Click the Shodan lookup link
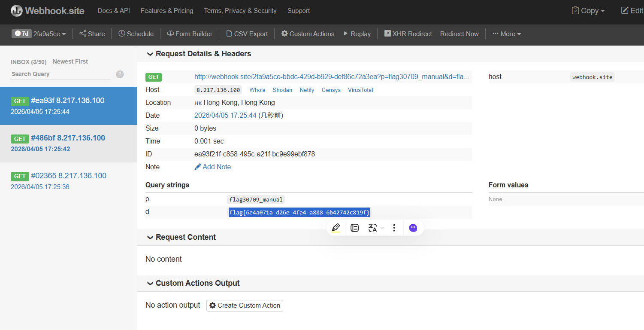This screenshot has width=644, height=330. pos(282,90)
